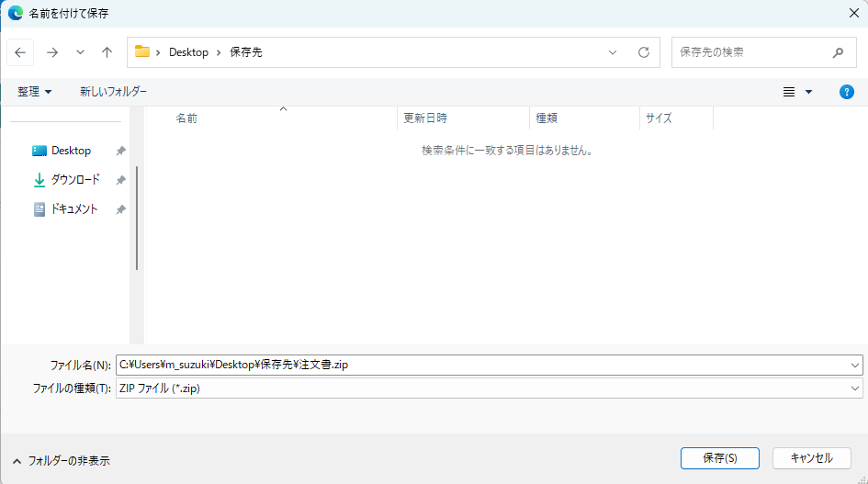Image resolution: width=868 pixels, height=484 pixels.
Task: Select ダウンロード in the navigation pane
Action: pos(74,180)
